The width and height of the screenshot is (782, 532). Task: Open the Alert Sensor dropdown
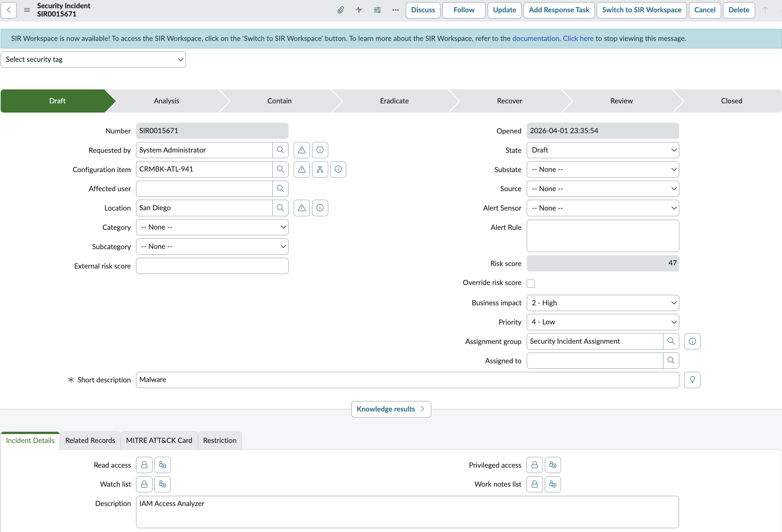tap(603, 208)
